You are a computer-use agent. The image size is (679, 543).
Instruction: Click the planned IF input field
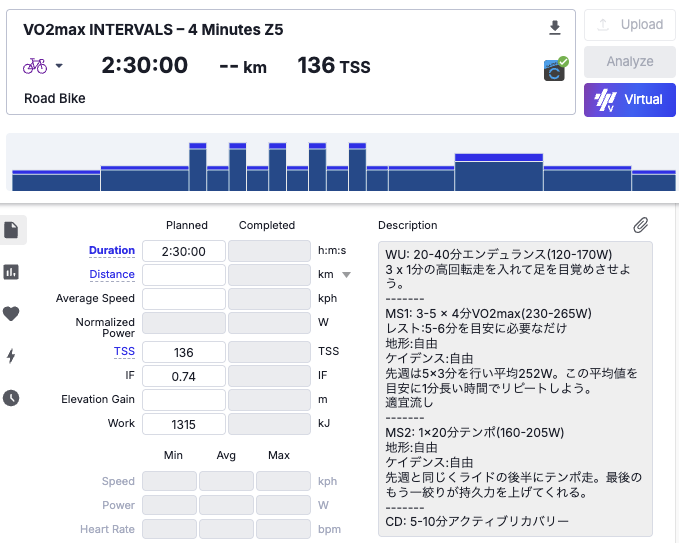[x=184, y=376]
